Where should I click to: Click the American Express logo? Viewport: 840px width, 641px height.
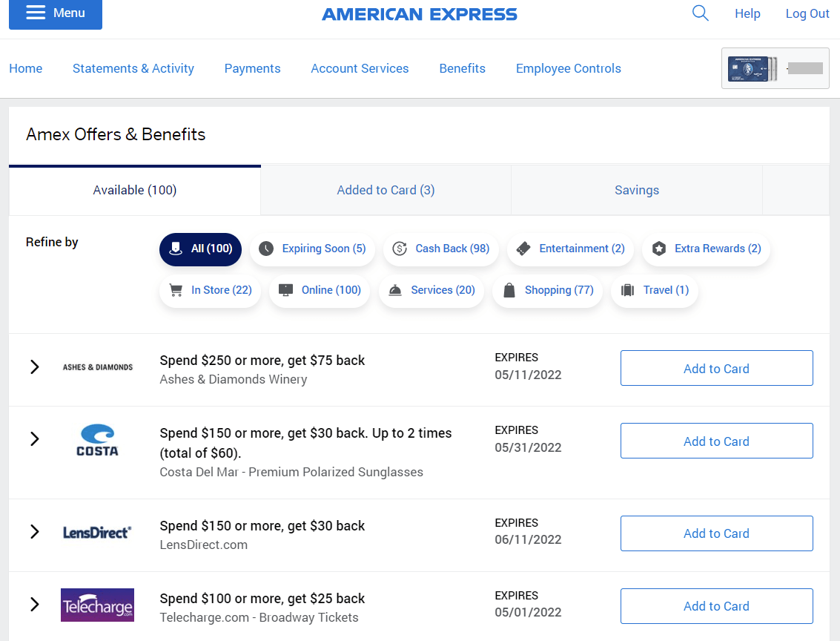click(420, 14)
